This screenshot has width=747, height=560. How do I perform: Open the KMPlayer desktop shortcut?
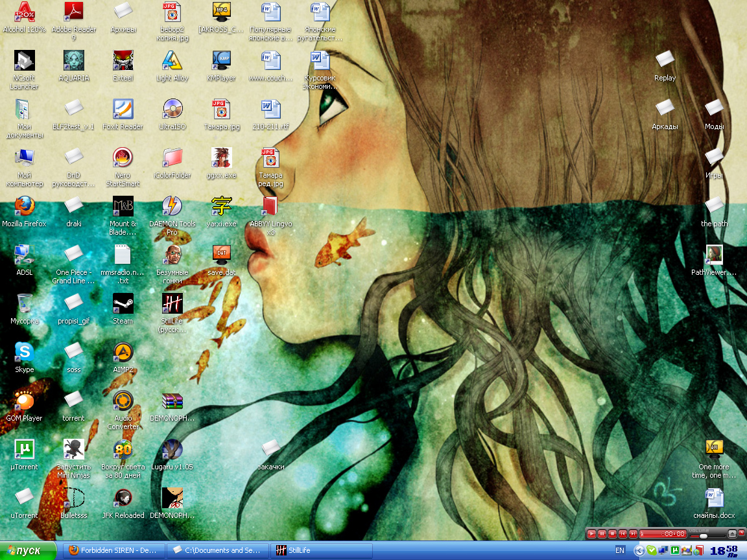tap(222, 66)
